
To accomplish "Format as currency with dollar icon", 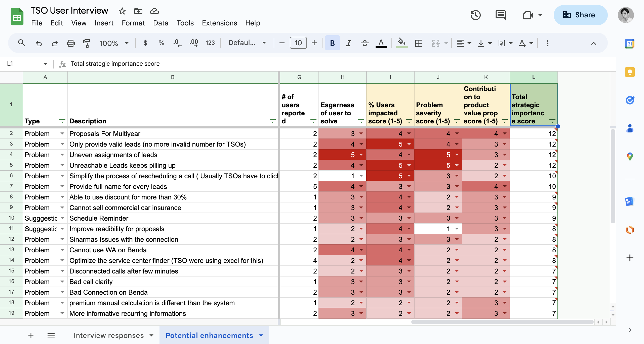I will tap(145, 43).
